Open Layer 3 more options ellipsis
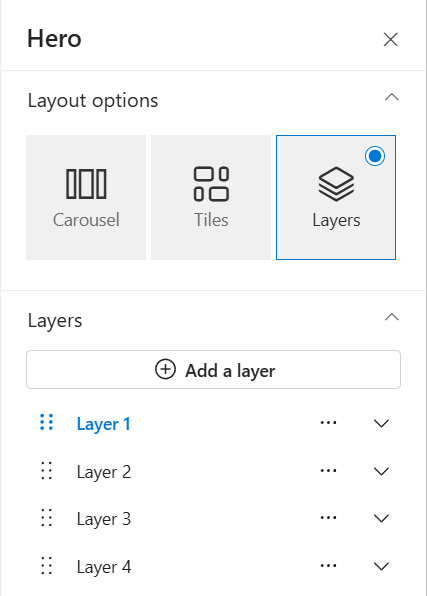 (x=328, y=518)
